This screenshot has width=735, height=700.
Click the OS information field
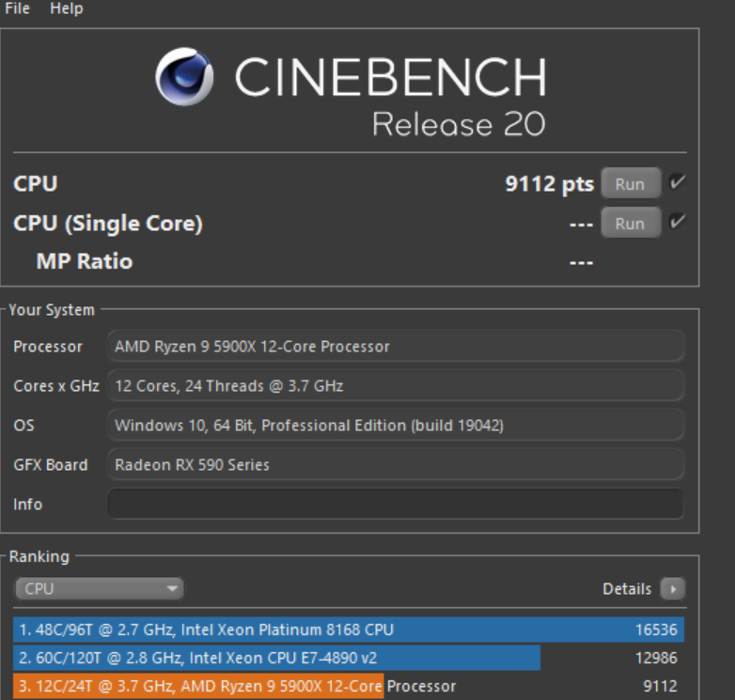point(396,425)
